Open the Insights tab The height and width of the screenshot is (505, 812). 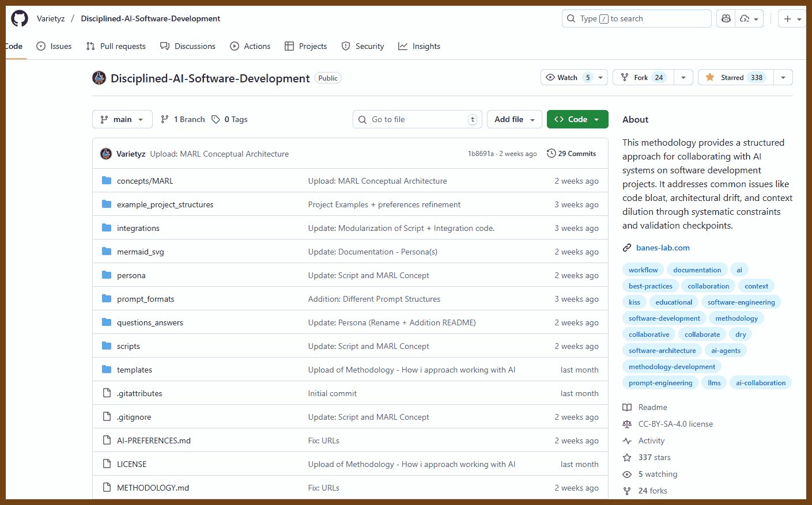click(419, 46)
